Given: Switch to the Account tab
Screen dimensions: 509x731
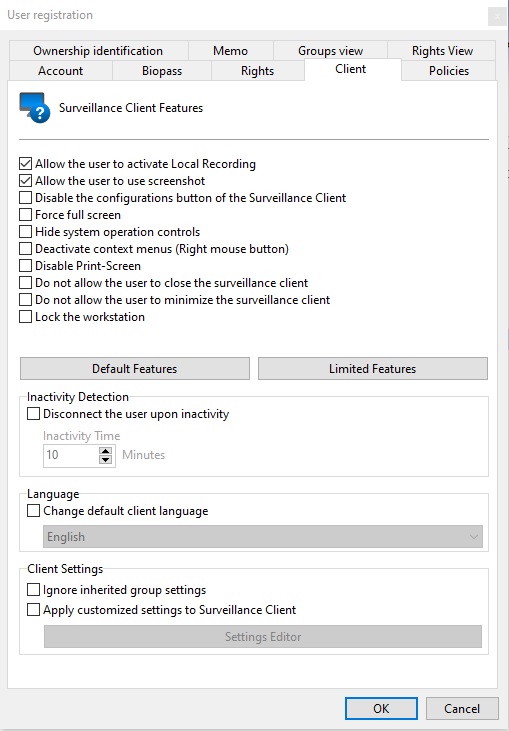Looking at the screenshot, I should (61, 71).
